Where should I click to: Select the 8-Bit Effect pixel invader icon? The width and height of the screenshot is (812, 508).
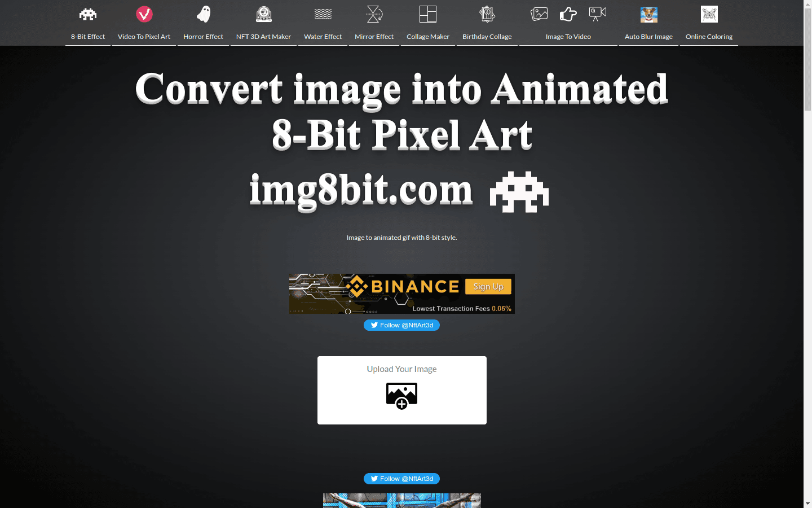pyautogui.click(x=87, y=14)
